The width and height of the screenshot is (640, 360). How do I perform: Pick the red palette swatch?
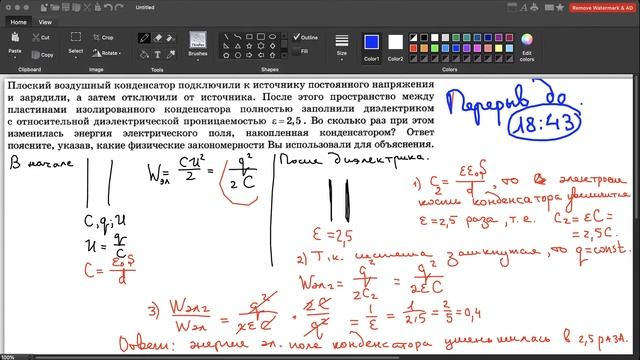[x=413, y=48]
